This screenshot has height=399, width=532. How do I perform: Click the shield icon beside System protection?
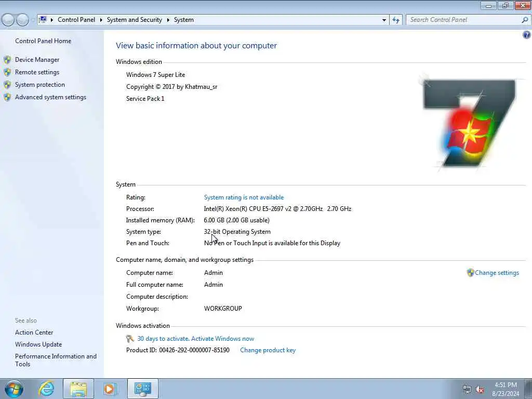pos(7,85)
